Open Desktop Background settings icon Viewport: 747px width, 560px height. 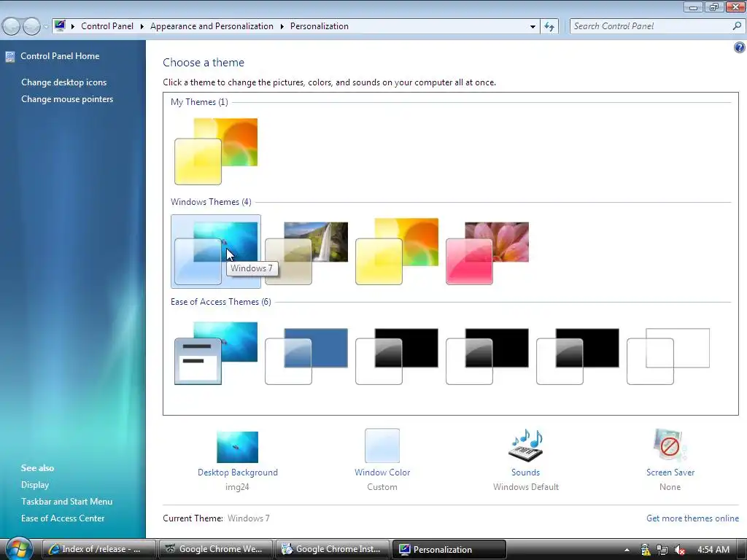[237, 447]
